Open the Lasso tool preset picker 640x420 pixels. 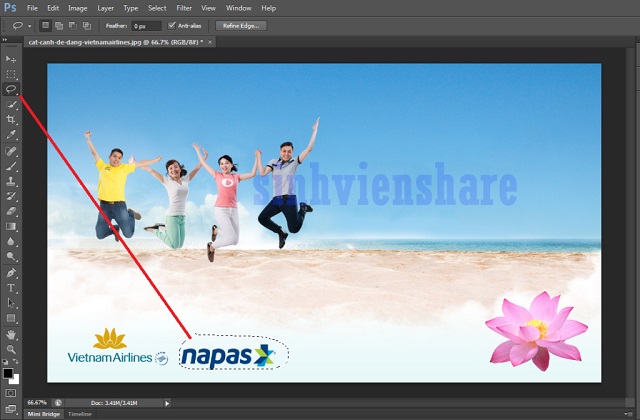coord(29,26)
